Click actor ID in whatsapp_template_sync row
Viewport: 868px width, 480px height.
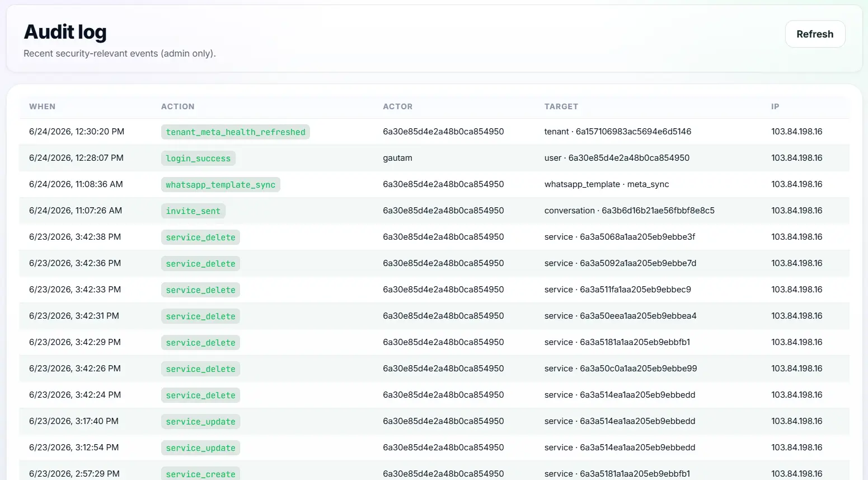point(443,184)
